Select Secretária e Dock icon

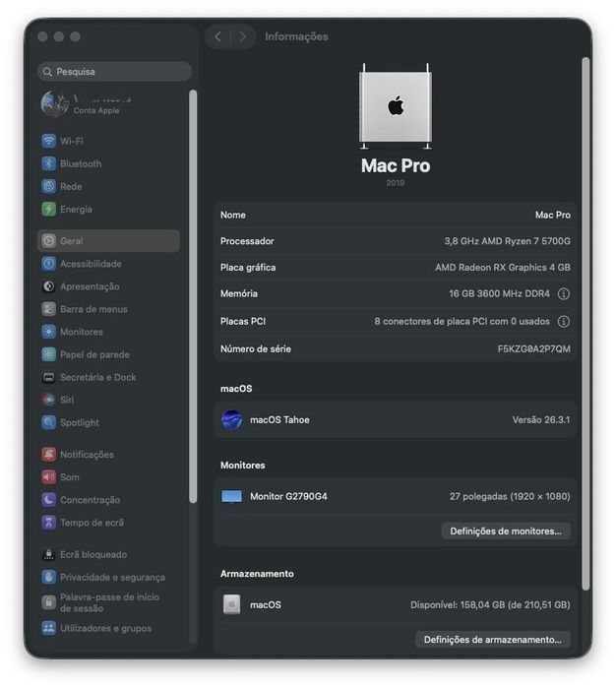click(48, 377)
